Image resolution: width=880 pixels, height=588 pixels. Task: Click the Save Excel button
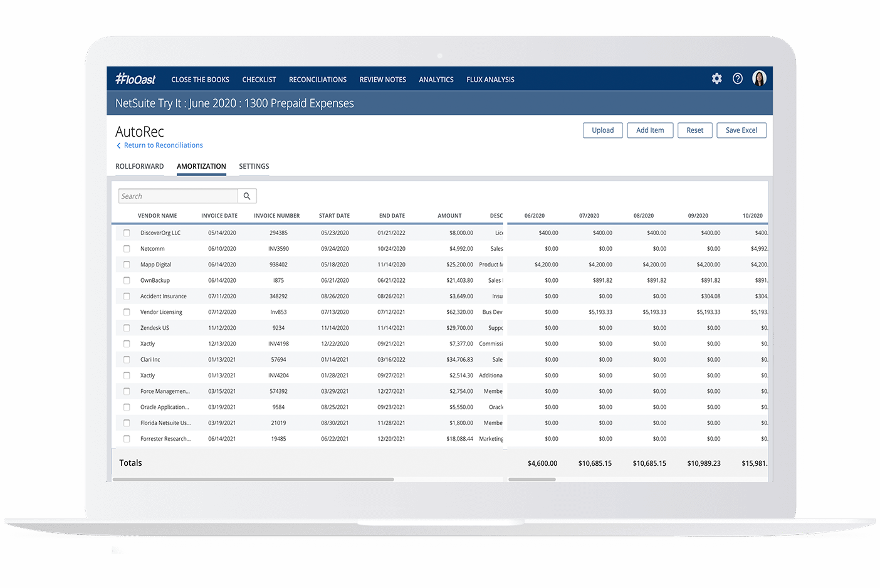coord(741,130)
